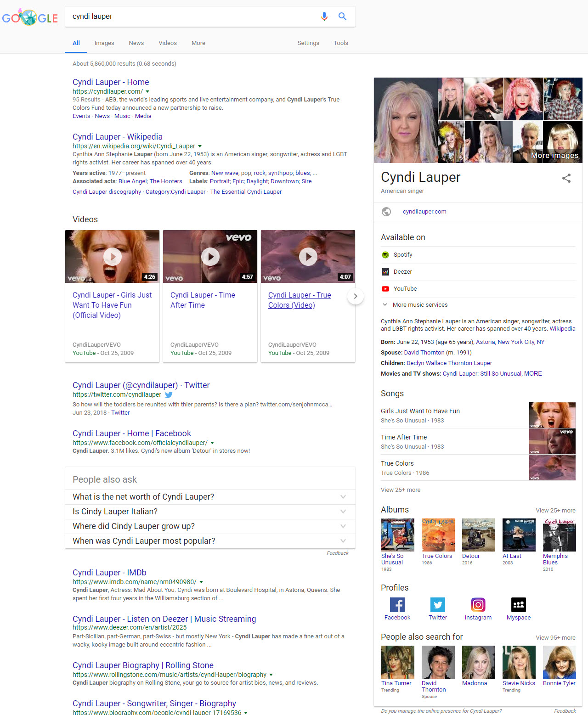Open the Facebook profile icon
The image size is (588, 715).
(397, 605)
